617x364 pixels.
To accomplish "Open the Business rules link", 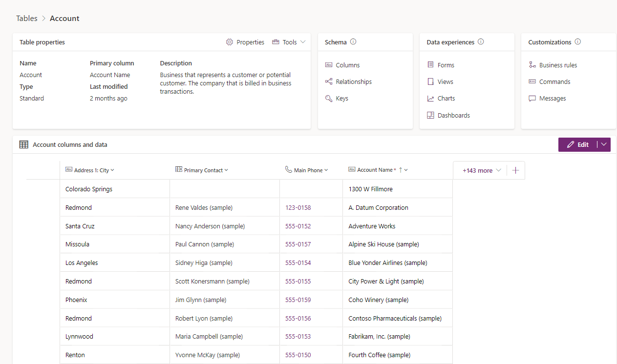I will 558,65.
